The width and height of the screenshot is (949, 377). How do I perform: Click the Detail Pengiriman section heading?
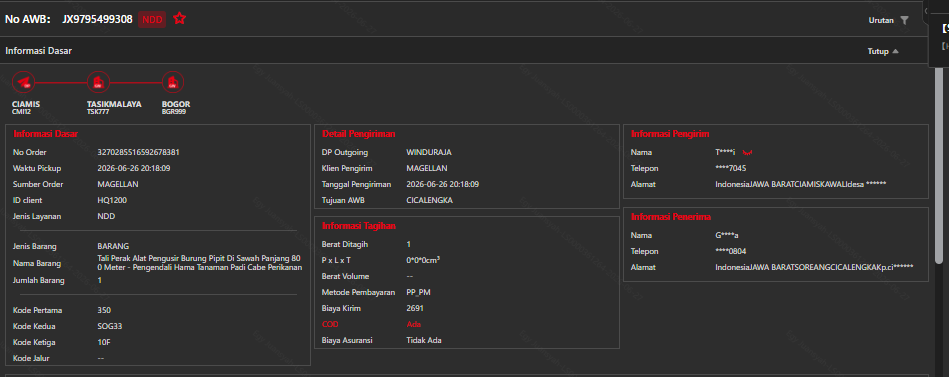359,134
